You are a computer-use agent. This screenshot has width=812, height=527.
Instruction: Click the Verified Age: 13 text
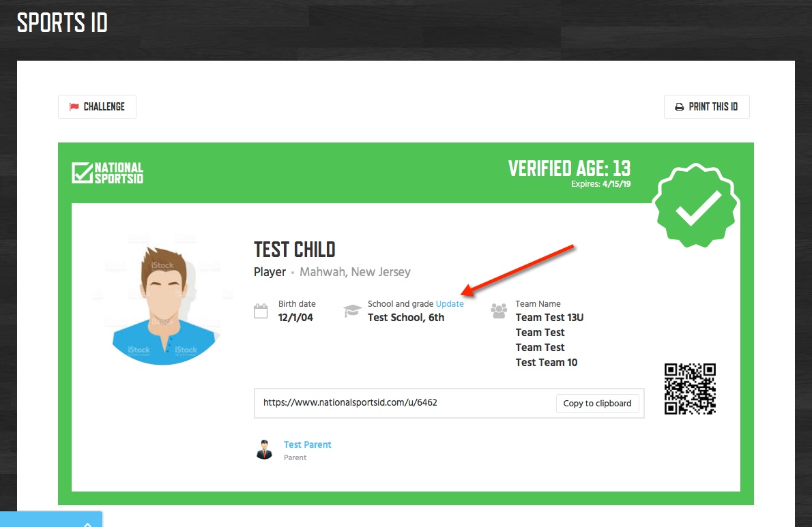[569, 168]
